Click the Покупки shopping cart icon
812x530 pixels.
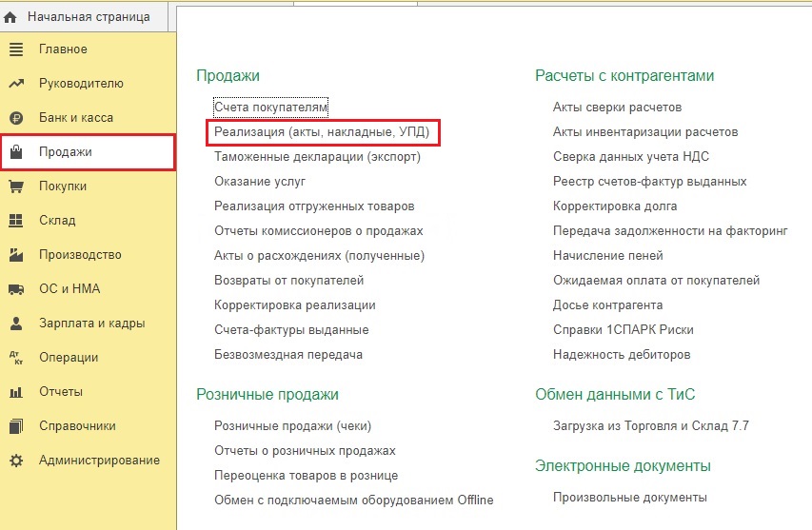click(x=16, y=186)
